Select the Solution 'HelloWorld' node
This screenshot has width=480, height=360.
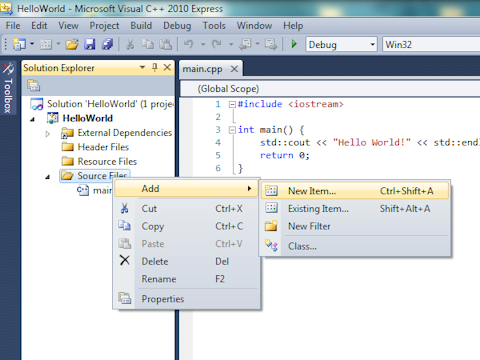[102, 104]
